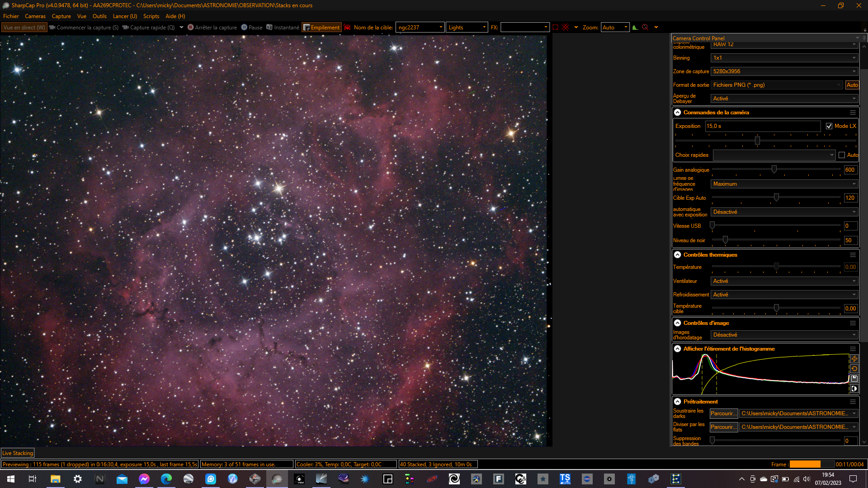This screenshot has height=488, width=868.
Task: Click the half-circle contrast icon beside histogram
Action: [x=854, y=389]
